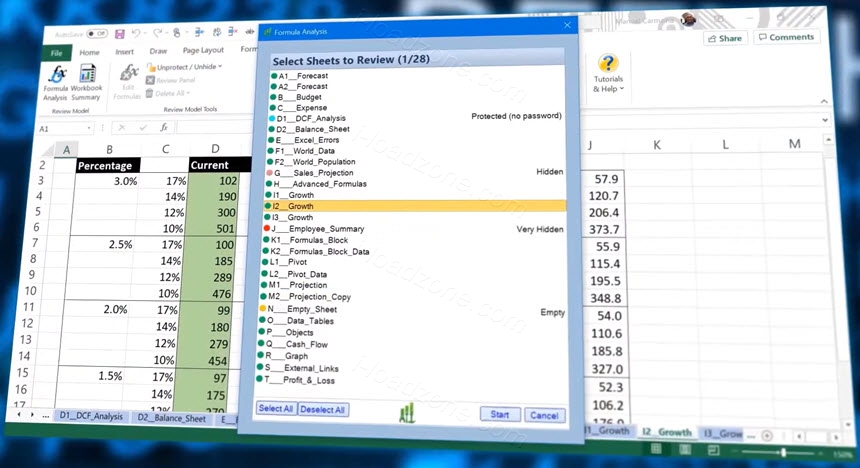Screen dimensions: 860x468
Task: Click the formula bar cancel X icon
Action: click(x=122, y=128)
